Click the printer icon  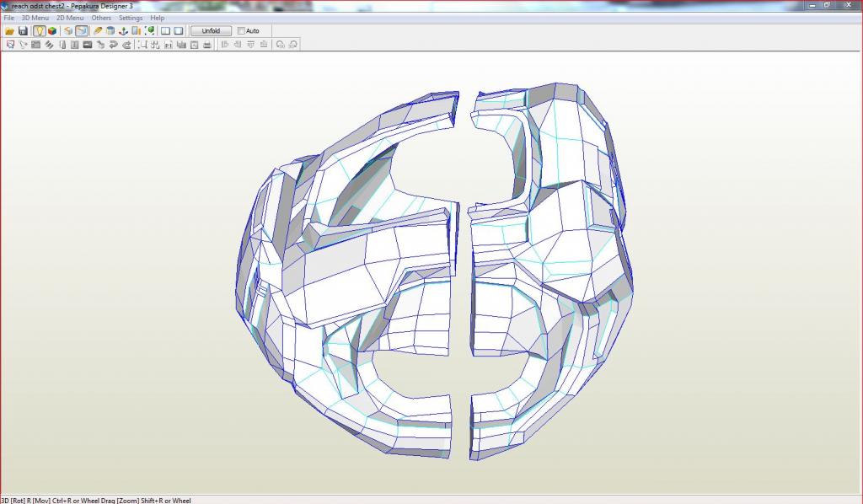(207, 45)
